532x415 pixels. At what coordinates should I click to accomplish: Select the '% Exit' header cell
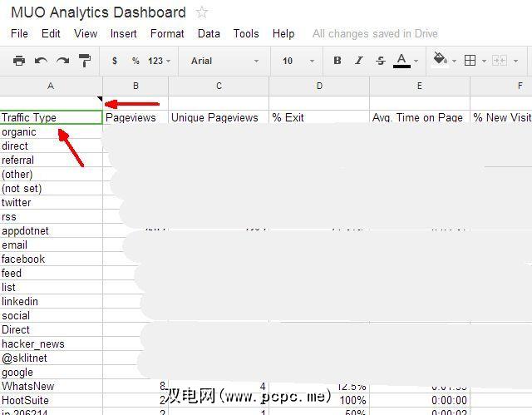[319, 117]
